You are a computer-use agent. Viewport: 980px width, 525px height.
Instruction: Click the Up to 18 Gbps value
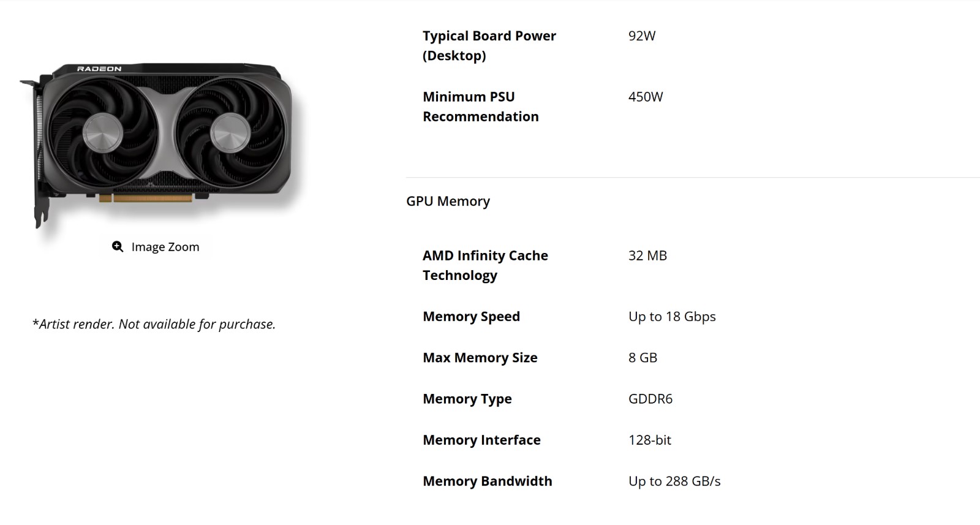[672, 317]
